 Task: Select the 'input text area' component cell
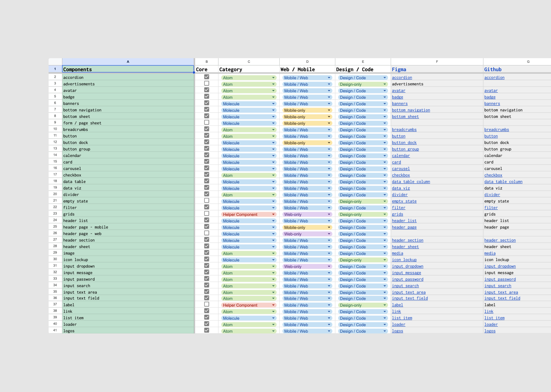click(128, 292)
